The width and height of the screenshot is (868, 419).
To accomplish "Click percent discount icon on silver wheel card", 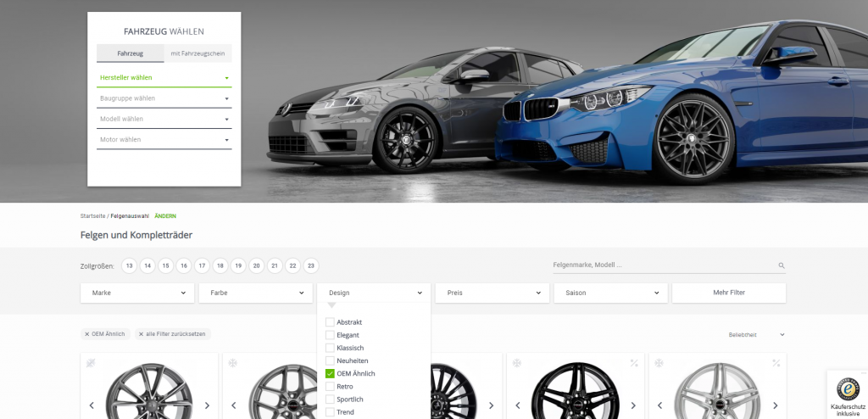I will click(776, 362).
